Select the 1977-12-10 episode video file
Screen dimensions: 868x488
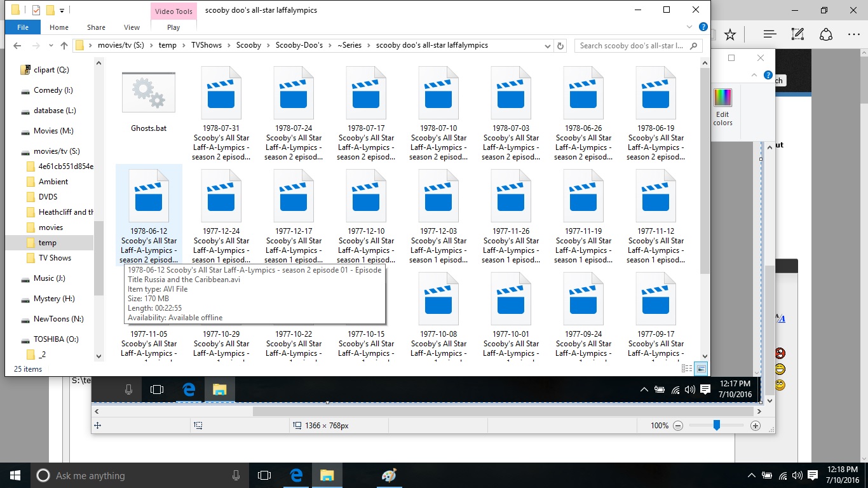pyautogui.click(x=366, y=217)
